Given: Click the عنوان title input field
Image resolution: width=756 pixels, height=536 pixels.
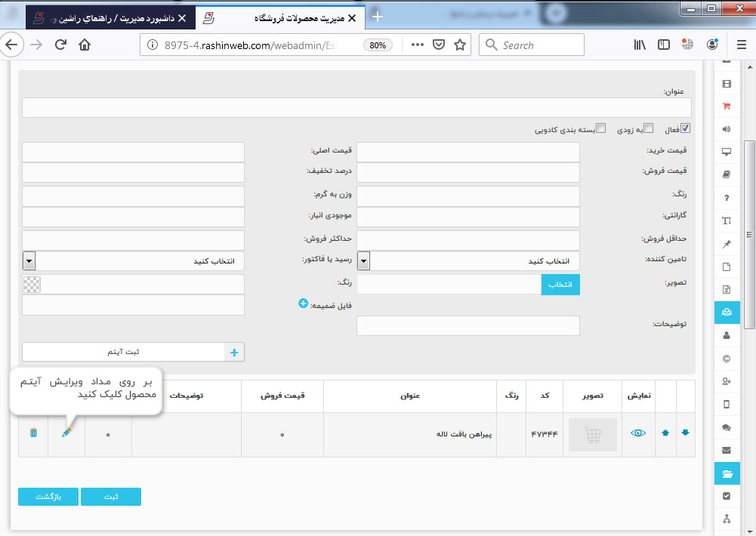Looking at the screenshot, I should 356,107.
